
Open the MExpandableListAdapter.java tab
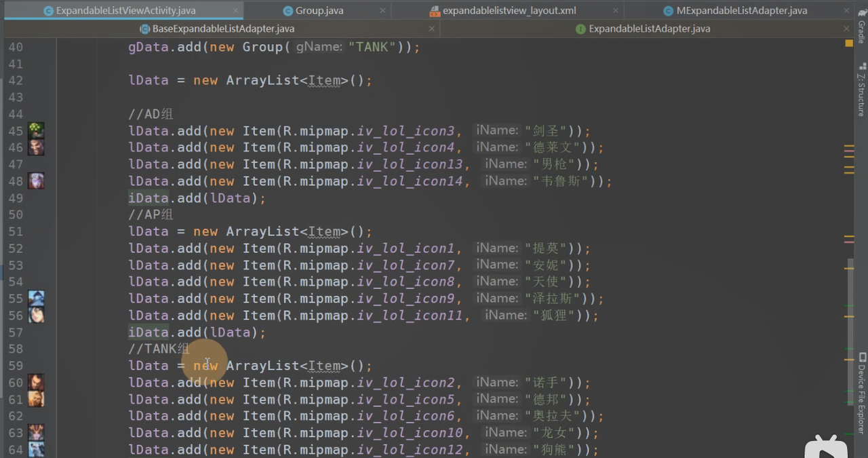[741, 11]
